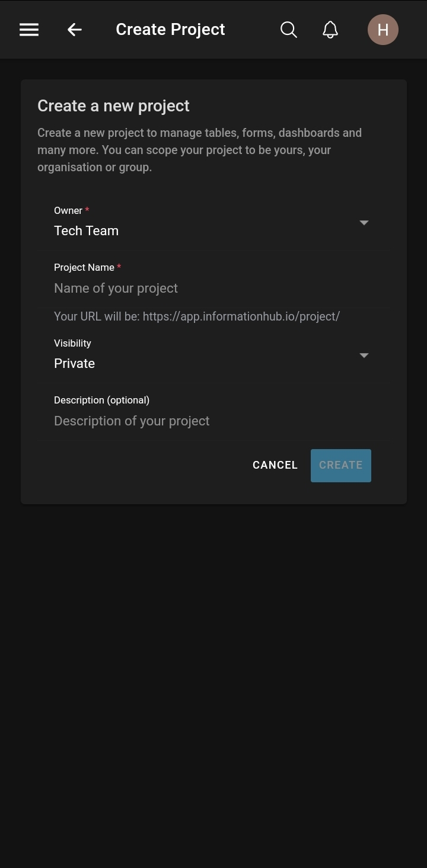This screenshot has height=868, width=427.
Task: Click the blue CREATE button
Action: [341, 466]
